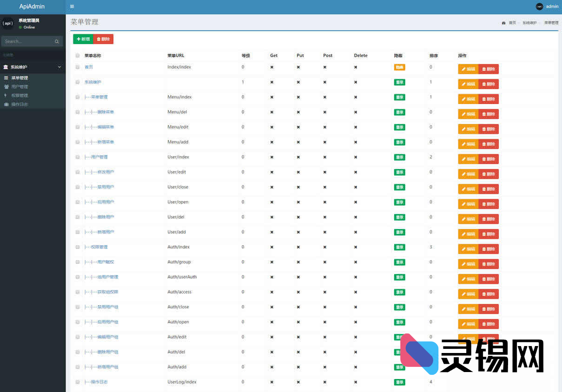Toggle the Get cross icon on Menu/index row

click(271, 97)
